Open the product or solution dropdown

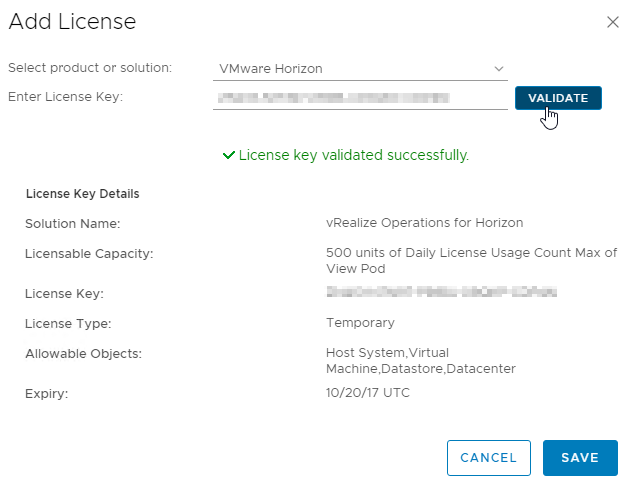tap(360, 69)
